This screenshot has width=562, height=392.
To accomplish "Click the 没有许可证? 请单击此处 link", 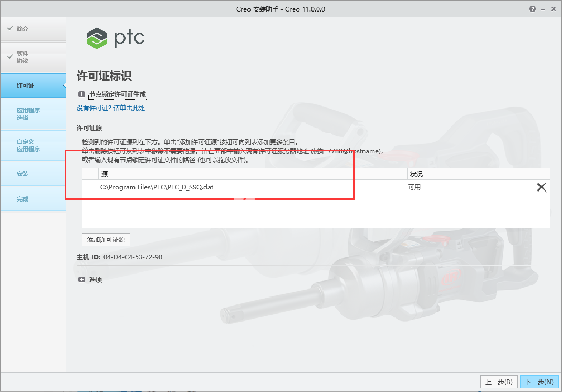I will [x=111, y=108].
